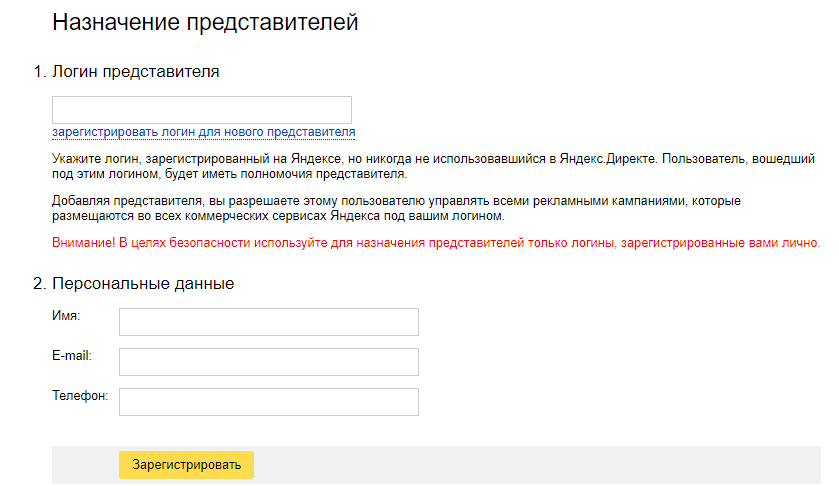The width and height of the screenshot is (839, 486).
Task: Click the paragraph starting with Укажите логин
Action: point(435,167)
